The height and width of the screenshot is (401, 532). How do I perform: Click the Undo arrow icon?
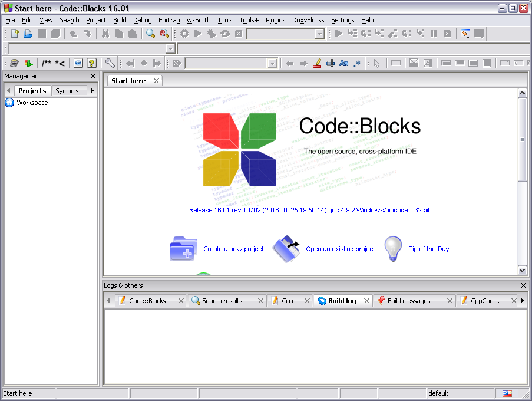(x=73, y=34)
